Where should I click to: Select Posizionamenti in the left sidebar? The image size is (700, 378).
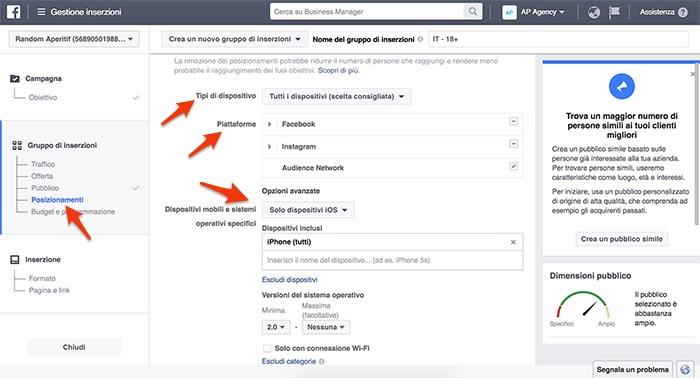(57, 199)
